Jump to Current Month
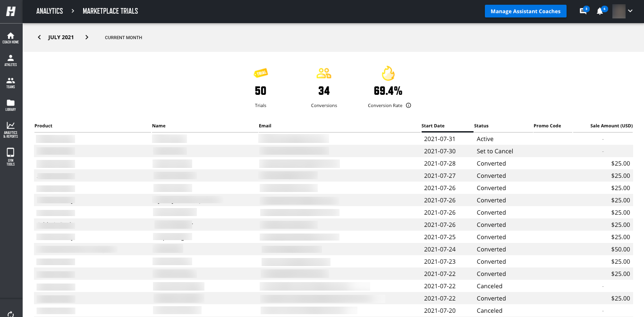This screenshot has width=644, height=317. (x=123, y=38)
